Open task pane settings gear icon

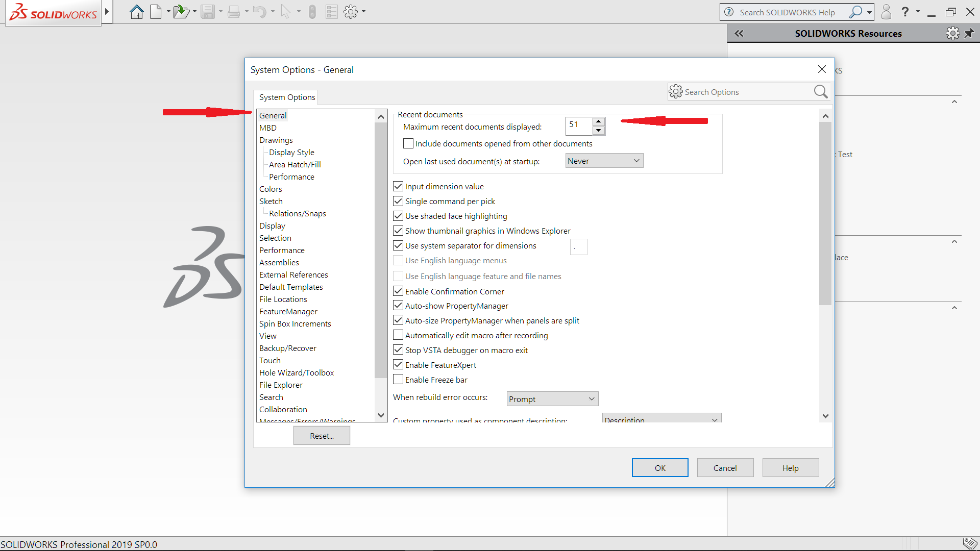tap(952, 34)
